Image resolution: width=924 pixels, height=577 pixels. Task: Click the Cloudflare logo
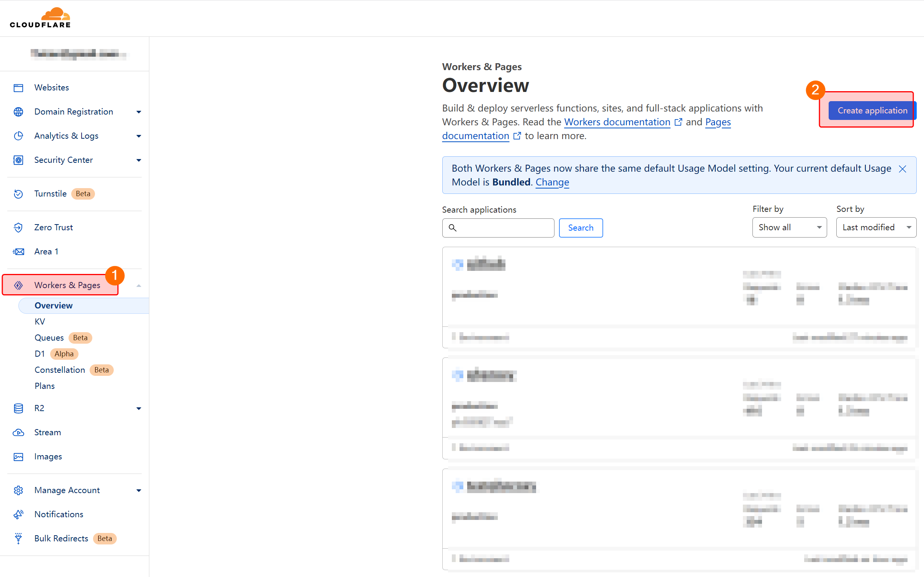(40, 18)
